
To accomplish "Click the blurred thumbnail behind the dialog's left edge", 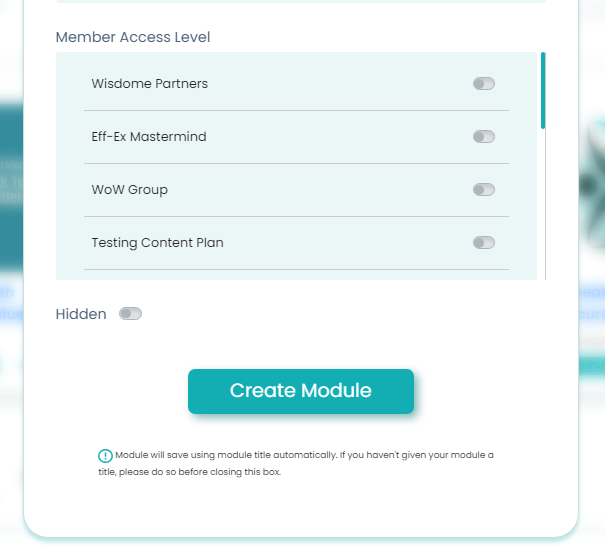I will 12,180.
